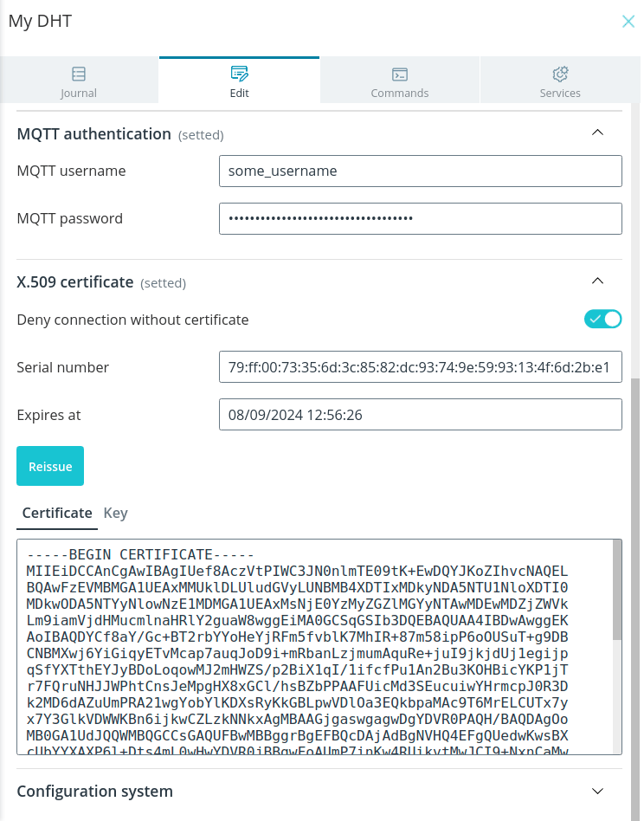Click the main panel vertical scrollbar
Image resolution: width=644 pixels, height=821 pixels.
(635, 597)
